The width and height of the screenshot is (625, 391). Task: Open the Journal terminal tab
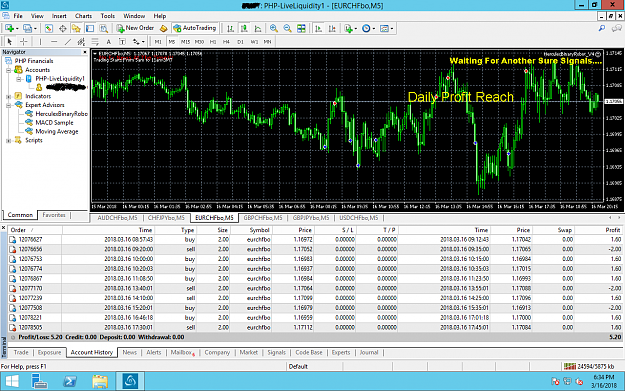point(369,352)
